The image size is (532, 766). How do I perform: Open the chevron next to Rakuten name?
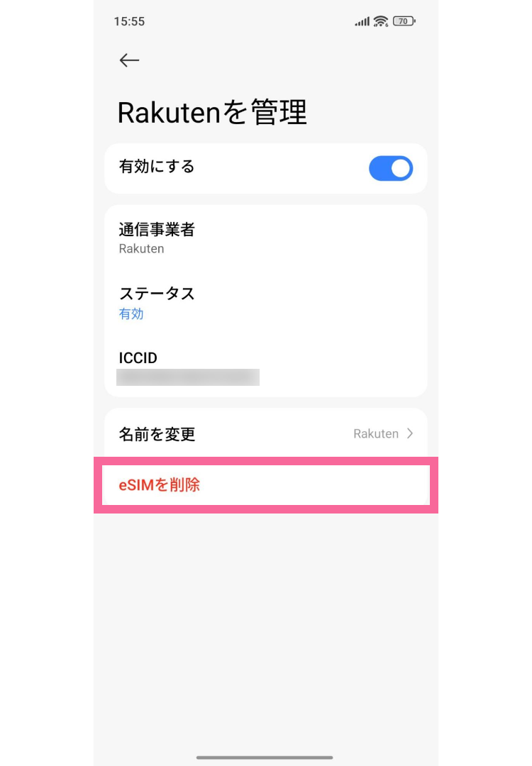click(410, 433)
